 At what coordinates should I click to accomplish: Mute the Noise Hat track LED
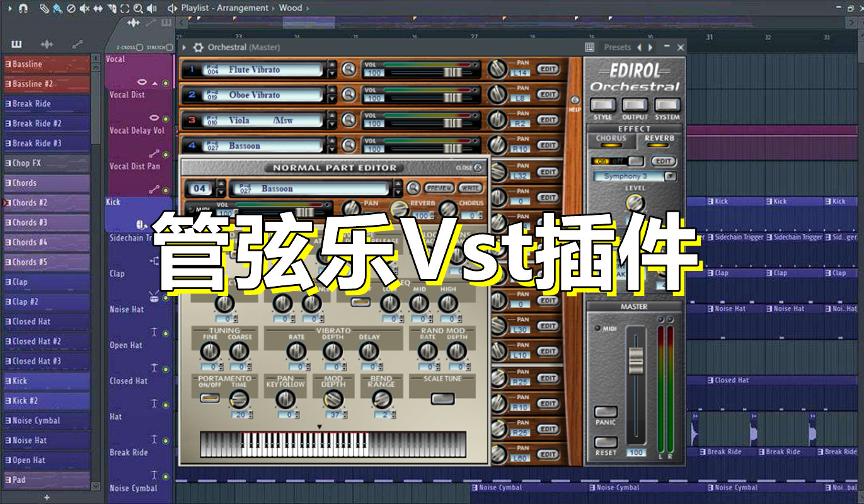tap(166, 334)
